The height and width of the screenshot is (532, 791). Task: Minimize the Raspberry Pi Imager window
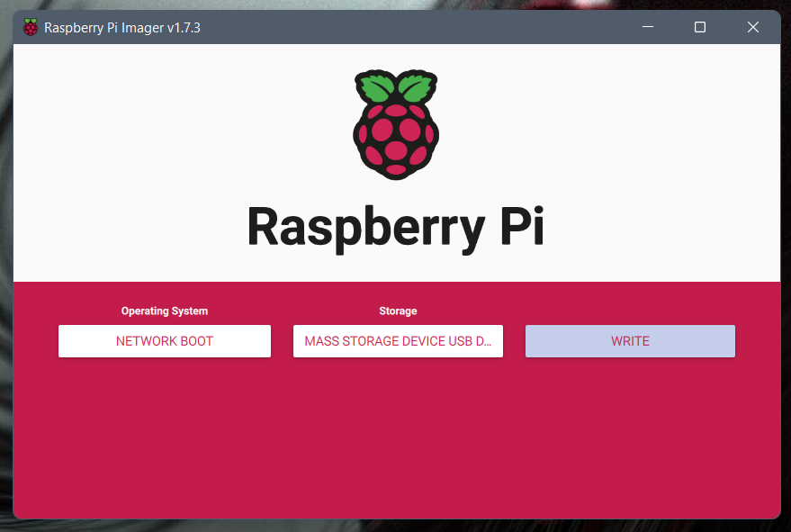648,28
